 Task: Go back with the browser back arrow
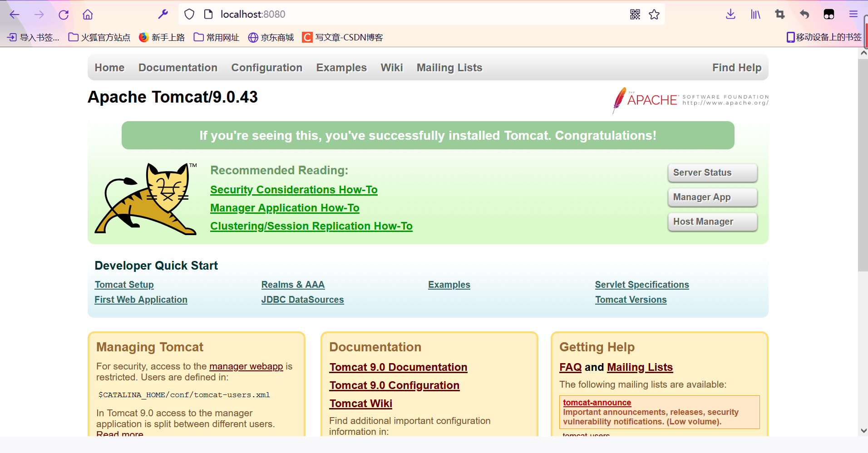[x=15, y=15]
